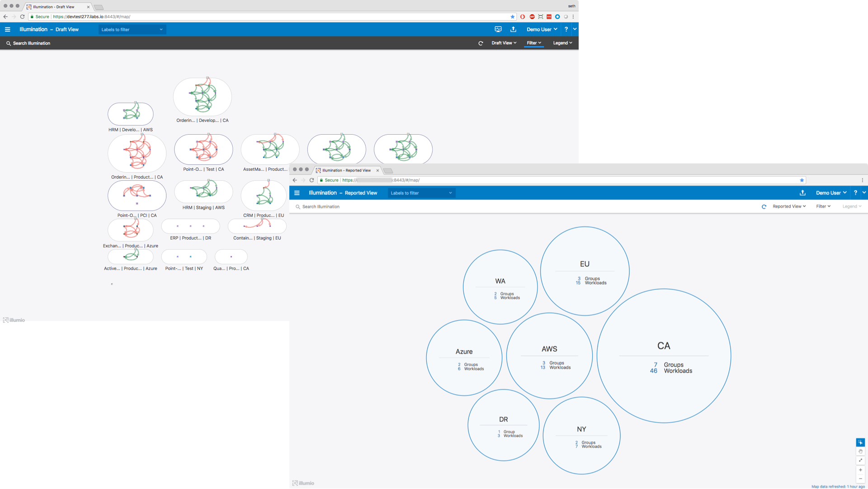
Task: Select the Azure location bubble
Action: 464,358
